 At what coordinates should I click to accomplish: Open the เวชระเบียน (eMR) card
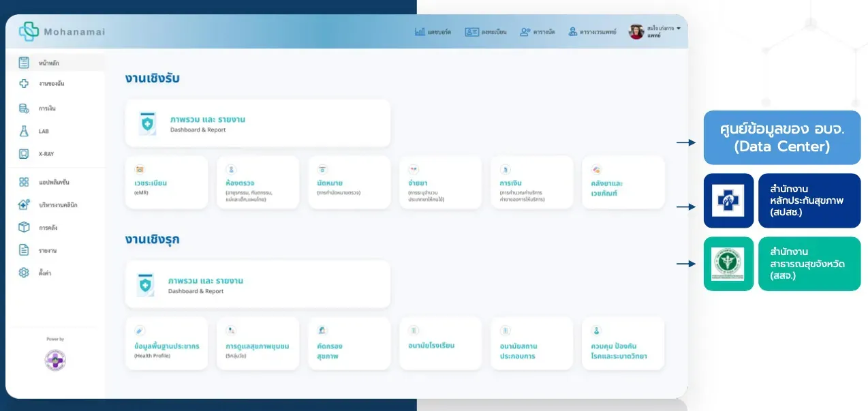167,182
